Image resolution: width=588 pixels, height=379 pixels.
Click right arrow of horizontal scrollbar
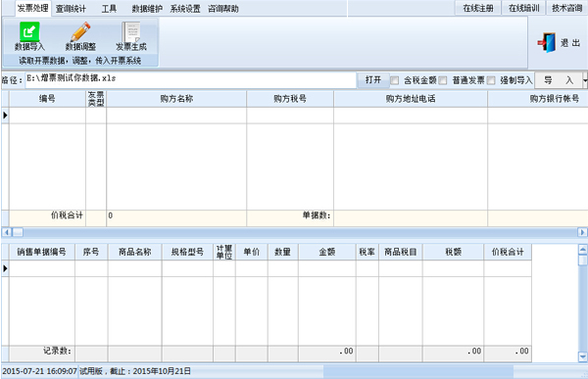click(x=582, y=232)
